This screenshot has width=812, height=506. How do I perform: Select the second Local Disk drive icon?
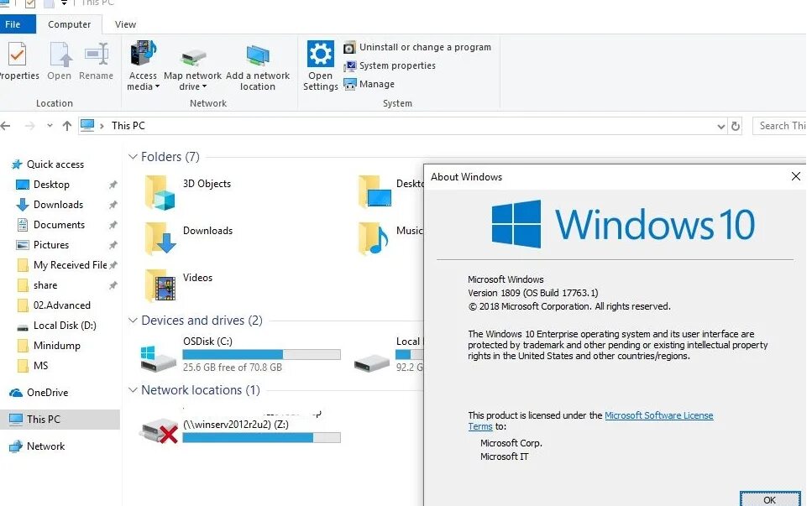[x=372, y=363]
